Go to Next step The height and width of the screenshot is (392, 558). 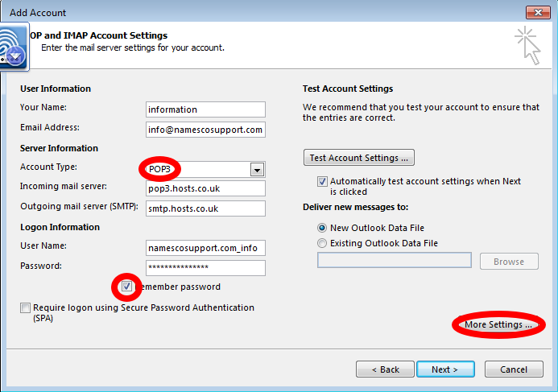[445, 369]
